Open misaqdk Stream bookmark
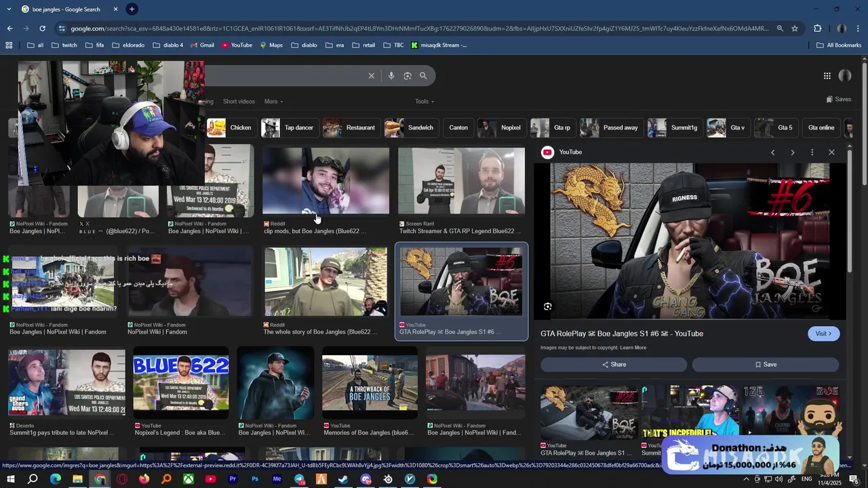 coord(439,45)
